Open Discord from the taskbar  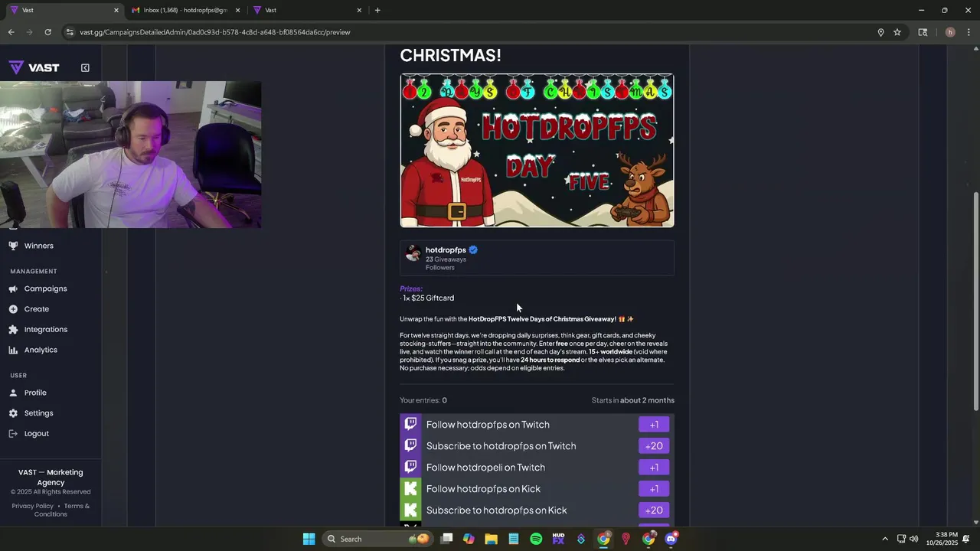[671, 539]
